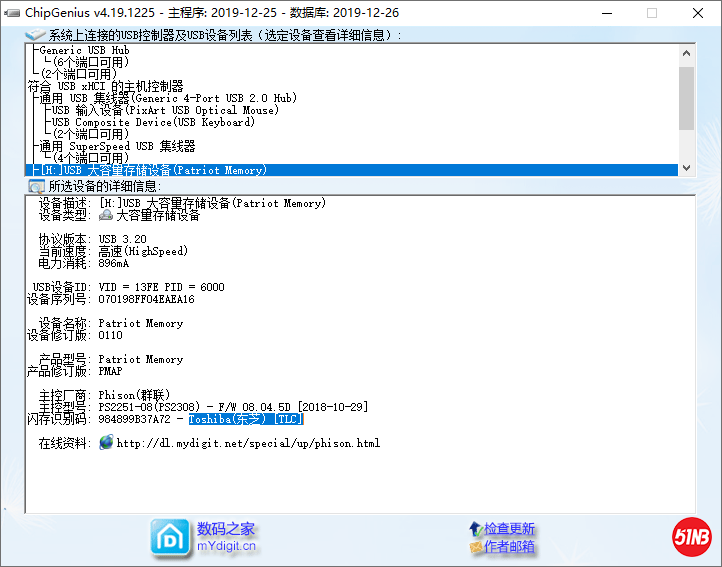Click the device list scrollbar down arrow
Image resolution: width=722 pixels, height=567 pixels.
point(686,169)
